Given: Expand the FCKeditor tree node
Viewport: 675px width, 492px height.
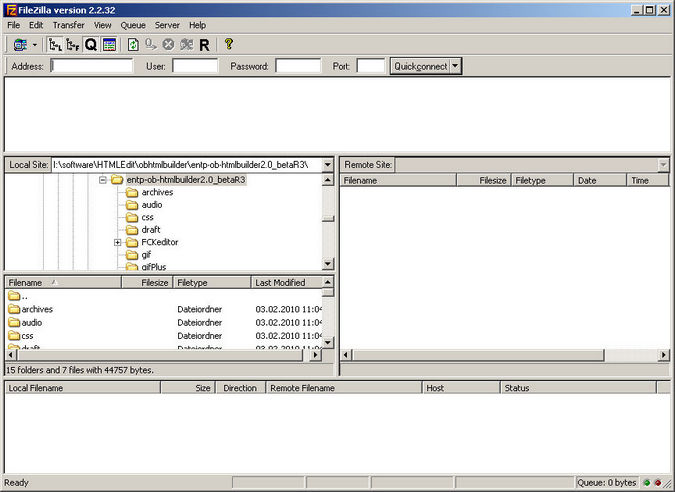Looking at the screenshot, I should 117,242.
